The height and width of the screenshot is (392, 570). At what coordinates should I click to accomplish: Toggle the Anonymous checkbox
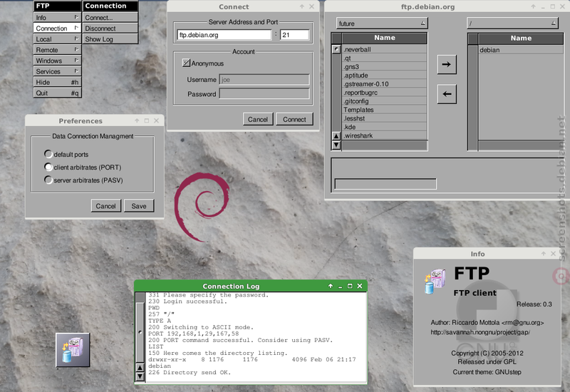pos(186,63)
